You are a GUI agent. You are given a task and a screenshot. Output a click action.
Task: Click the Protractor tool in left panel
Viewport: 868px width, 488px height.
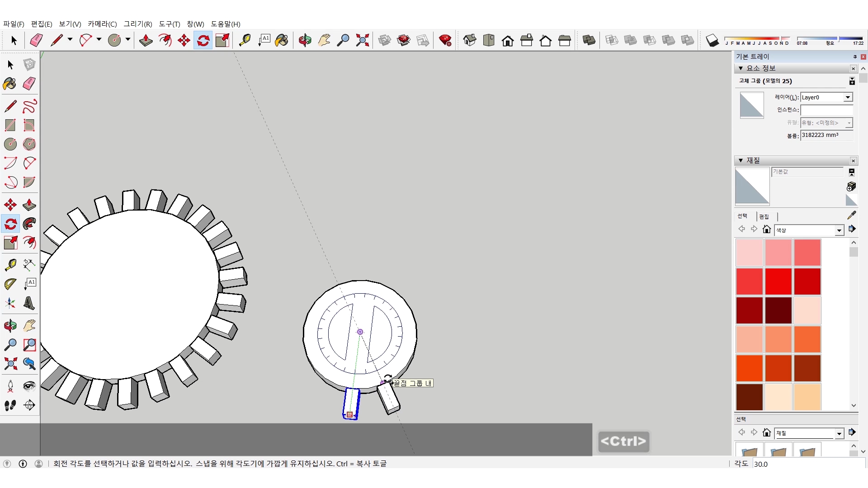pos(10,284)
